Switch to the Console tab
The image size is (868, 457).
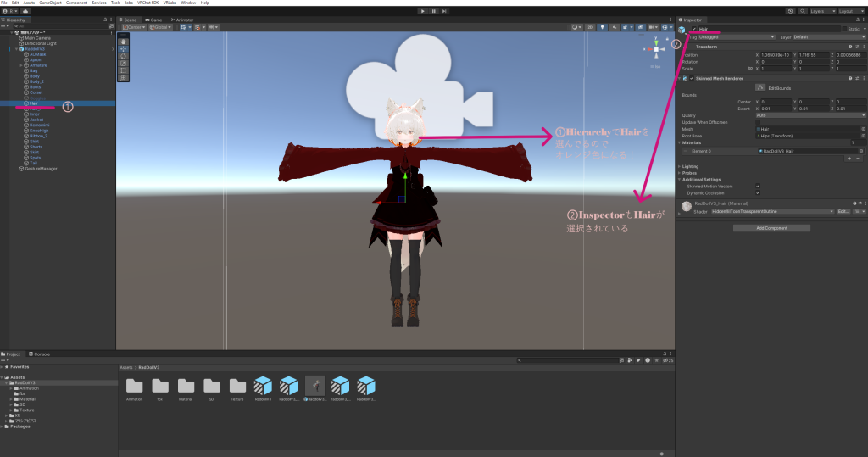point(41,354)
